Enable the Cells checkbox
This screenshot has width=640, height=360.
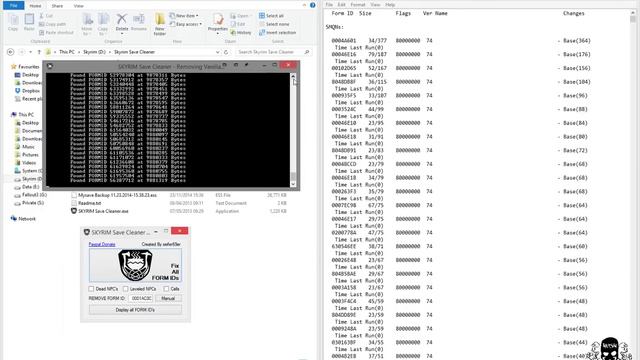pyautogui.click(x=166, y=289)
